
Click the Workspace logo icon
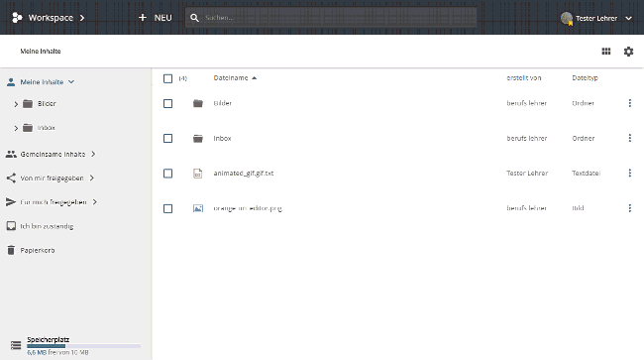pos(17,18)
